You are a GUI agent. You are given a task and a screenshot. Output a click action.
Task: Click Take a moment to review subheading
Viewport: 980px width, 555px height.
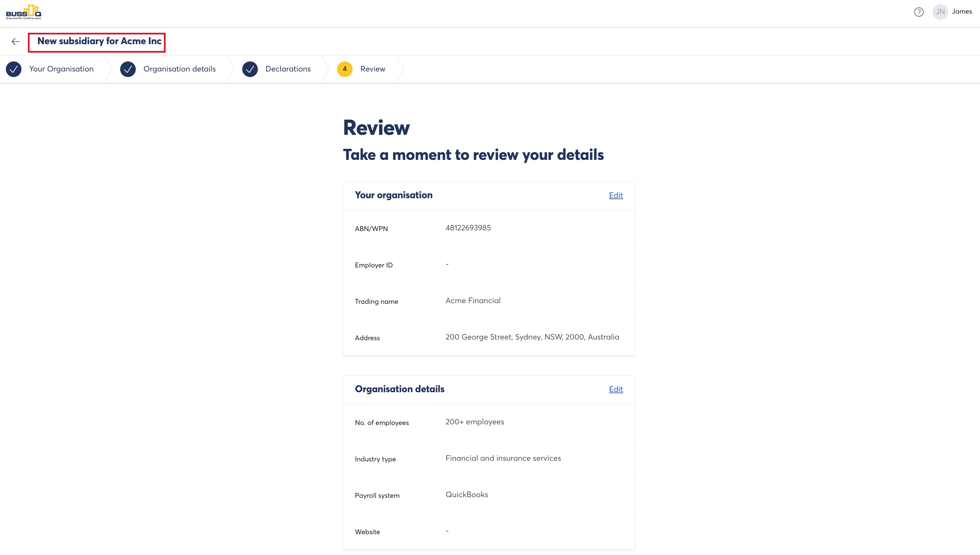473,155
